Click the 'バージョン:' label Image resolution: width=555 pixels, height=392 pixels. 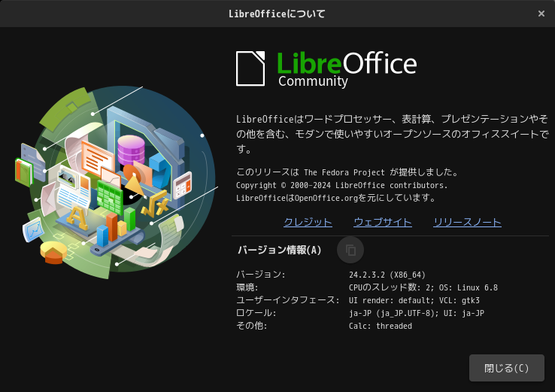260,275
